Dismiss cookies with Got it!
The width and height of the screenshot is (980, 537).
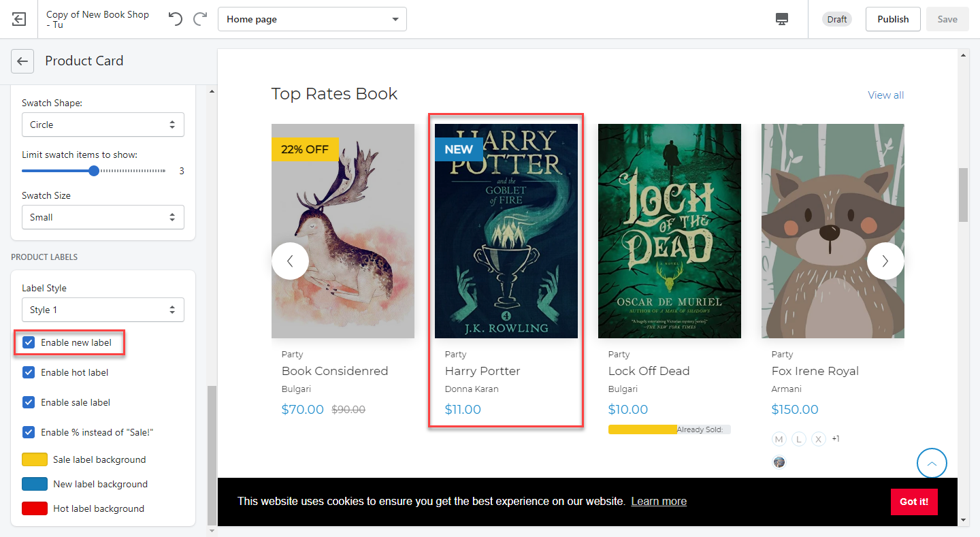coord(914,502)
